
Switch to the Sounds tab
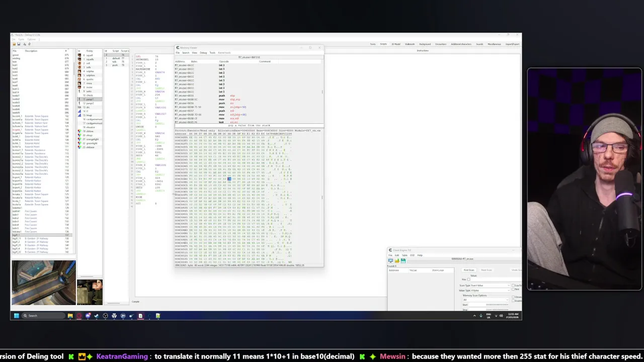coord(479,44)
